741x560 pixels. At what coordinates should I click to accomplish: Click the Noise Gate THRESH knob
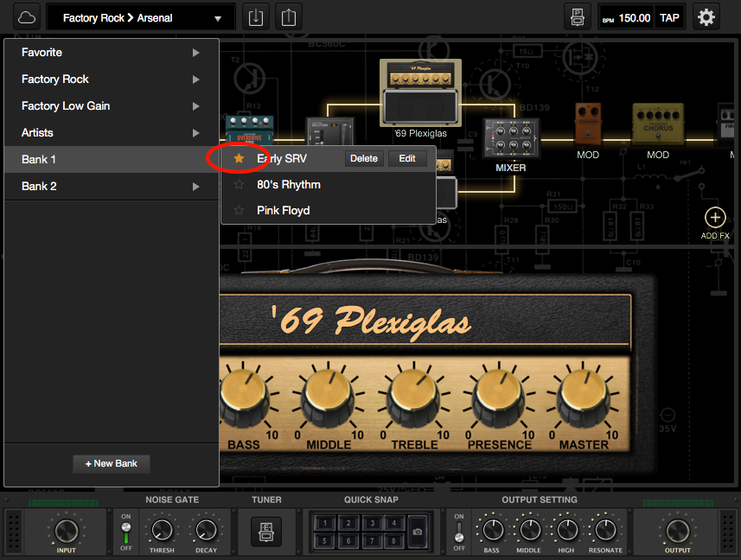coord(162,531)
